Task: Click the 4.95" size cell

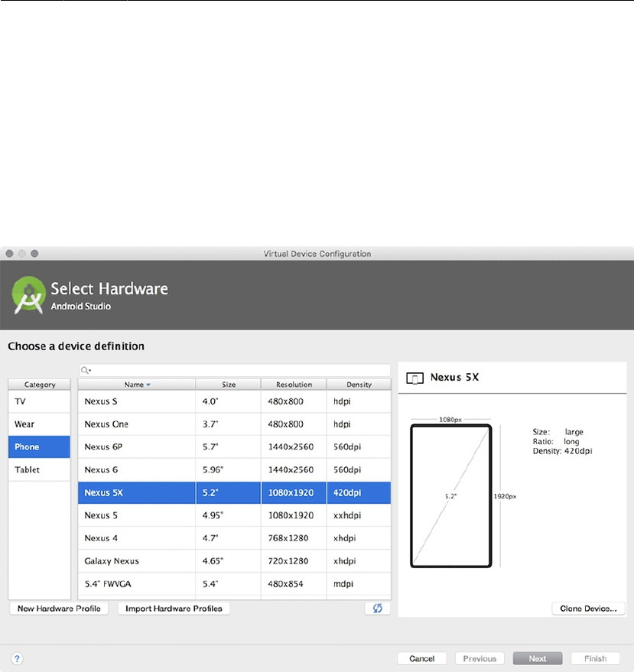Action: 229,515
